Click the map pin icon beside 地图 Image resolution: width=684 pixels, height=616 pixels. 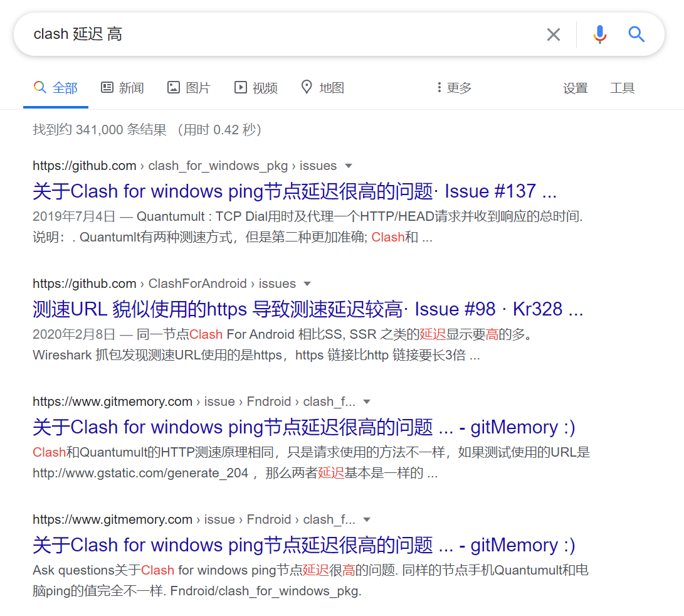[307, 87]
